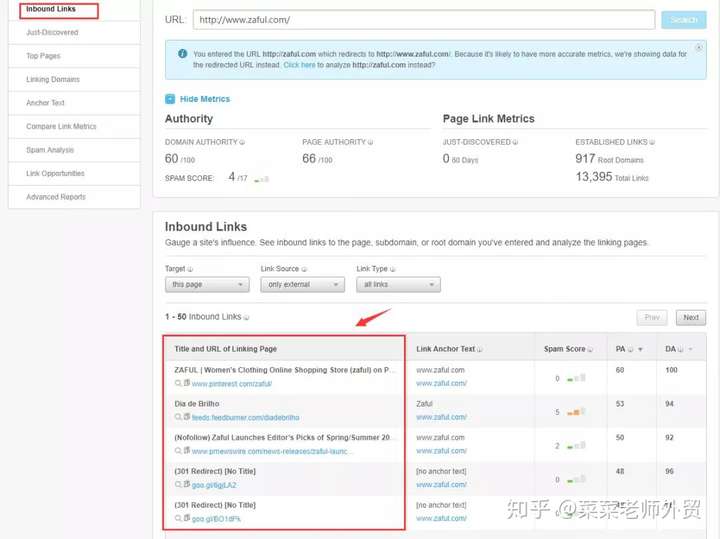720x539 pixels.
Task: Open the goo.gl/BO1dFk link
Action: coord(216,519)
